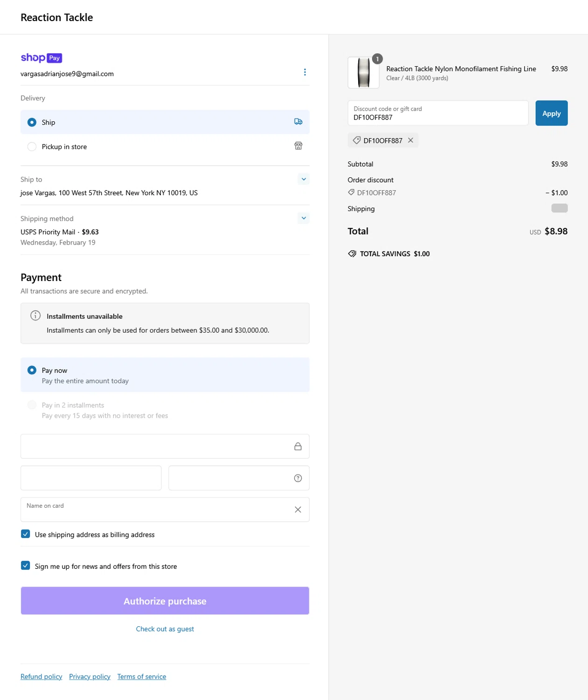Focus the Name on card input field

click(165, 510)
